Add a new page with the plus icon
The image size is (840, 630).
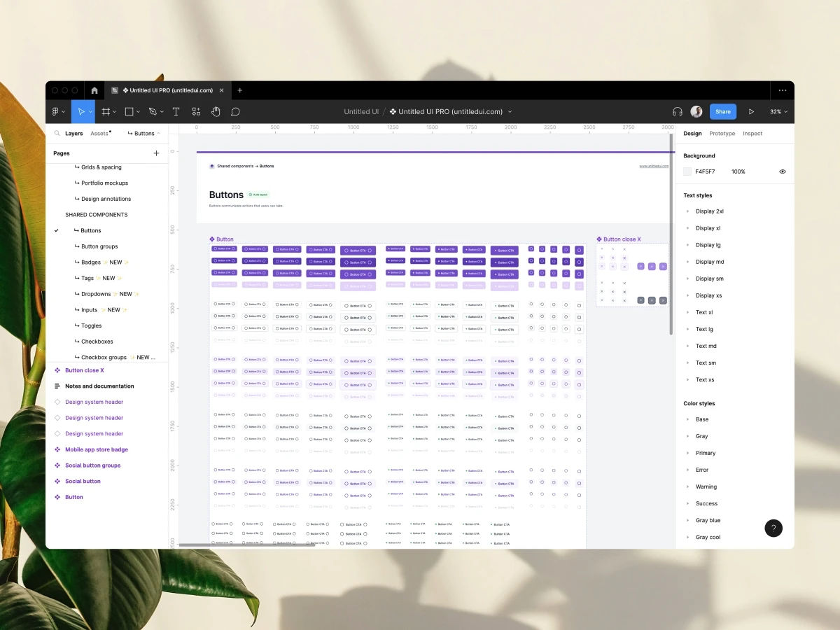156,153
